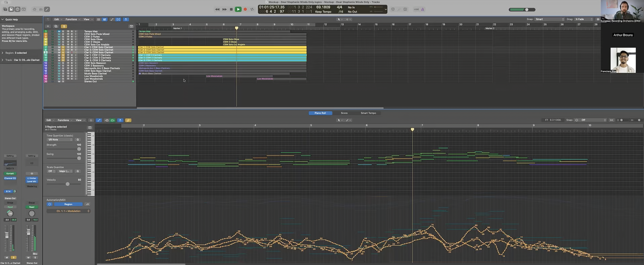Switch to the Smart Tempo tab

tap(368, 113)
